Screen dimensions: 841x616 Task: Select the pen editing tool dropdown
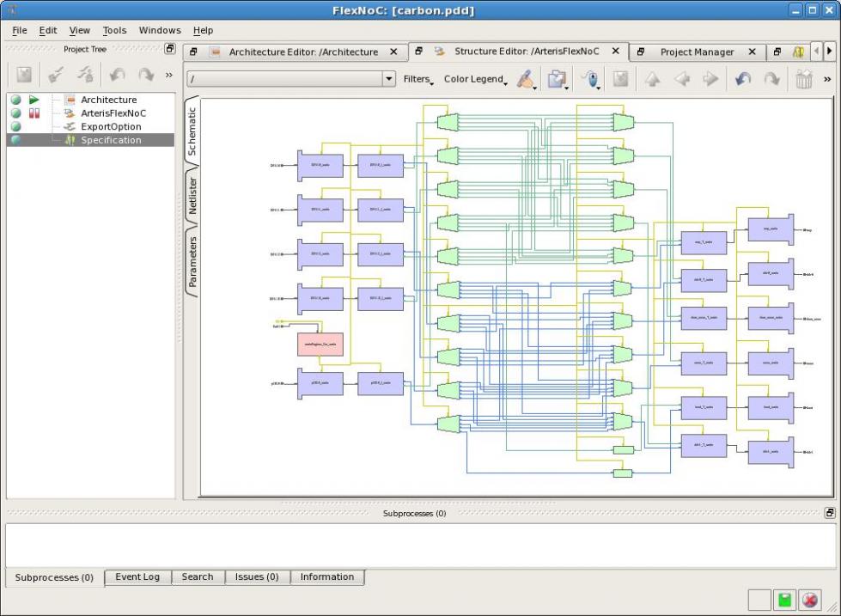pyautogui.click(x=527, y=79)
